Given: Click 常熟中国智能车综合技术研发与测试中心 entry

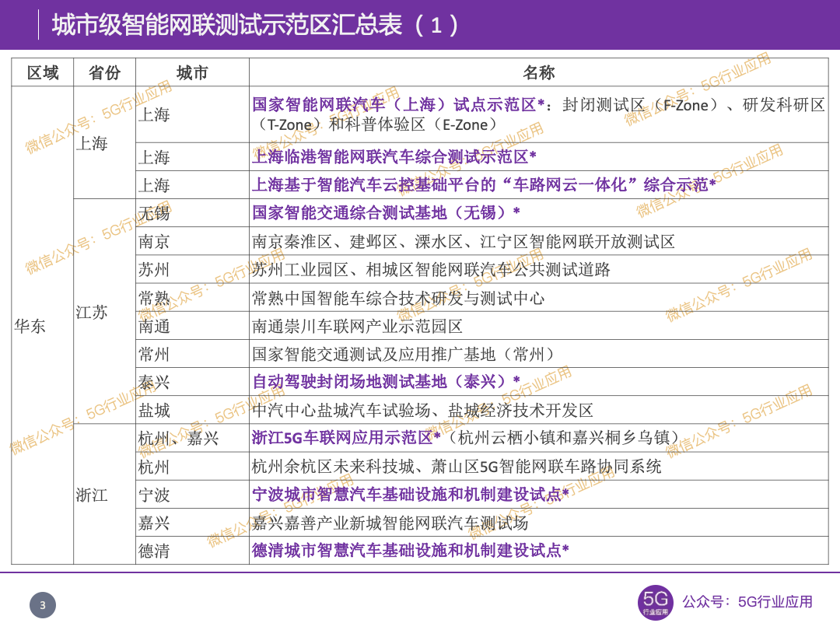Looking at the screenshot, I should point(539,297).
